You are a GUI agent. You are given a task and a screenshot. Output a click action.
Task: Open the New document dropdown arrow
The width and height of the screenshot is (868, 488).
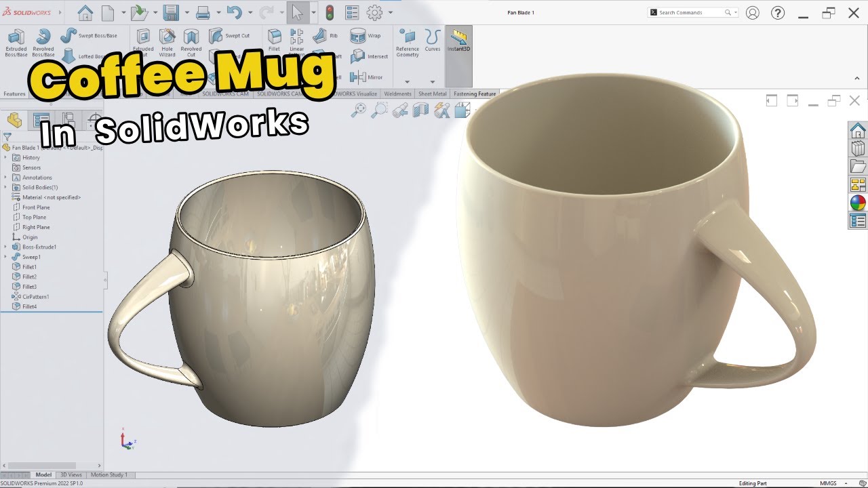tap(123, 12)
